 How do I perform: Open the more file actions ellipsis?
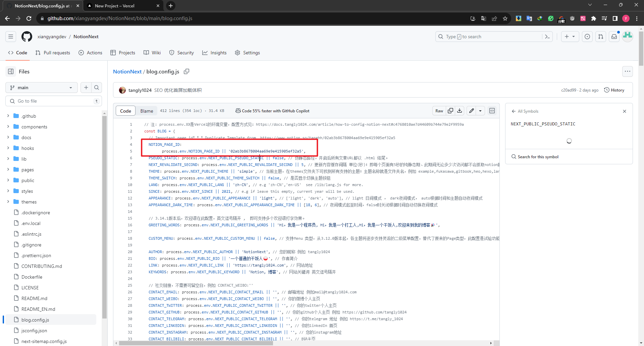click(628, 71)
